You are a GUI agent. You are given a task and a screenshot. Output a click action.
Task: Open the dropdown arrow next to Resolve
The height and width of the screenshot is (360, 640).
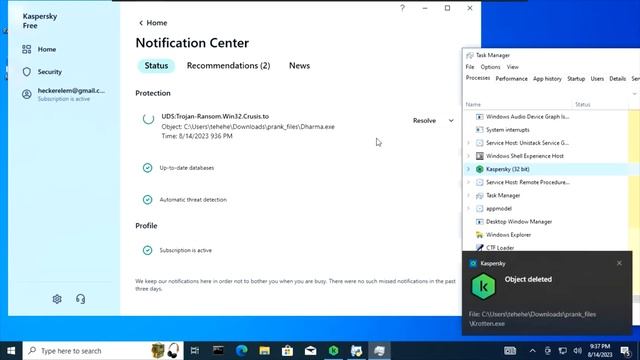[451, 120]
